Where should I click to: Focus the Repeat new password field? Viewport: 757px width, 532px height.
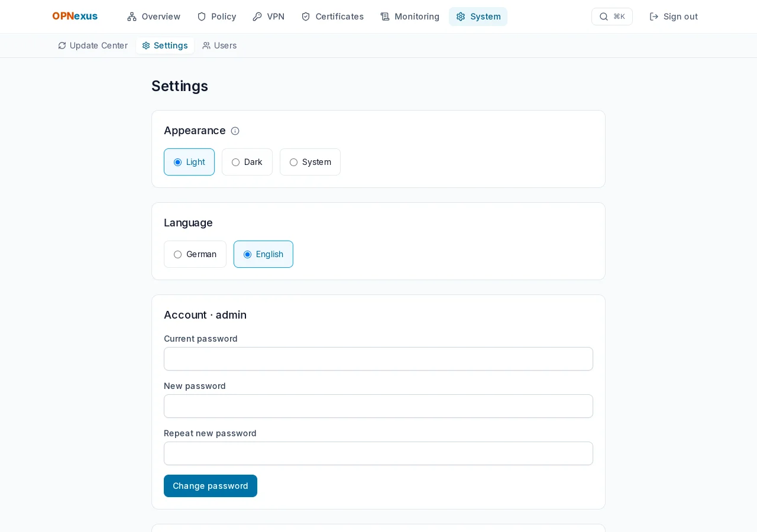coord(378,453)
